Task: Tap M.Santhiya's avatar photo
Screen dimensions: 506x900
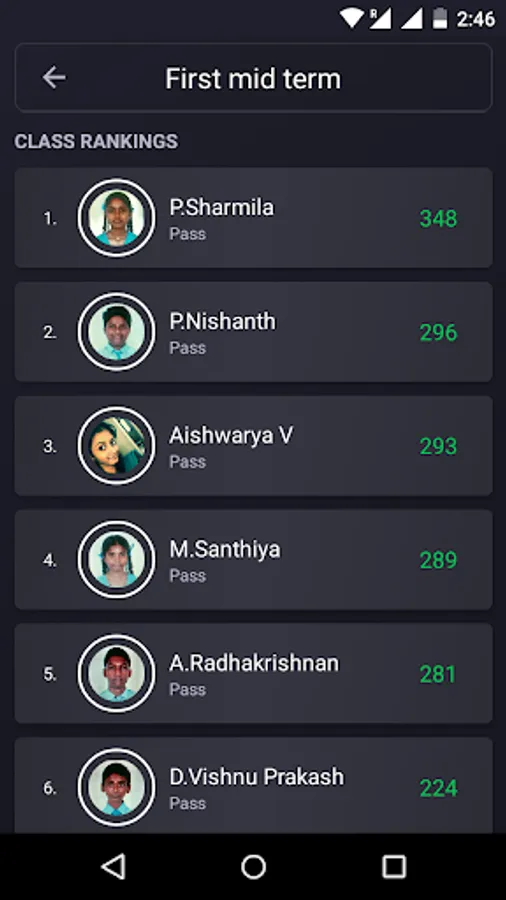Action: point(116,560)
